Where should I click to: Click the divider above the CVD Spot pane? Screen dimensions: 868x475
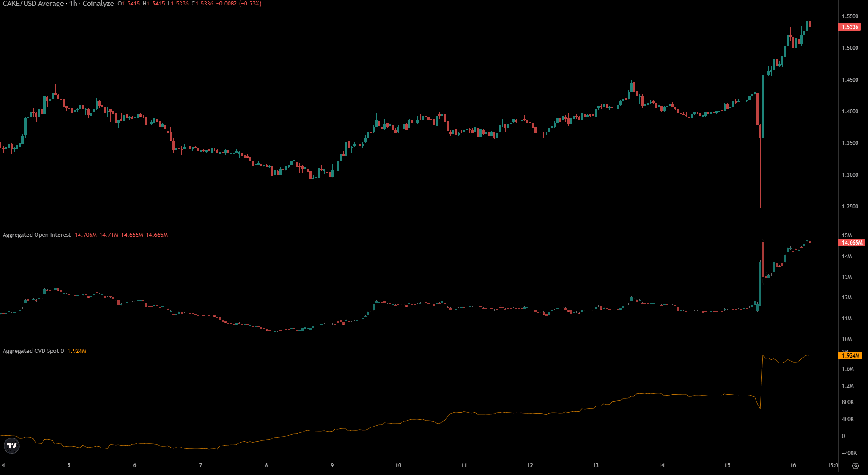pos(419,343)
